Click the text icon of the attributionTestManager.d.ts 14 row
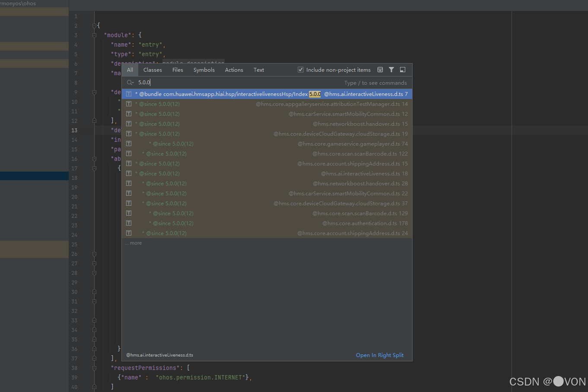This screenshot has height=392, width=588. click(129, 104)
